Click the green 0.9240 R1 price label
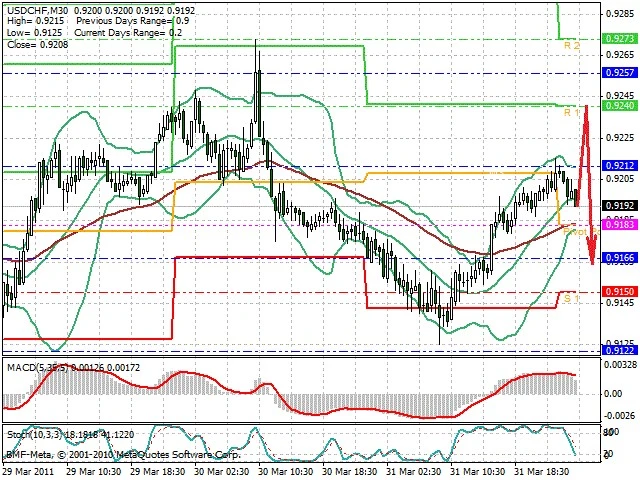Viewport: 640px width, 480px height. pyautogui.click(x=620, y=106)
